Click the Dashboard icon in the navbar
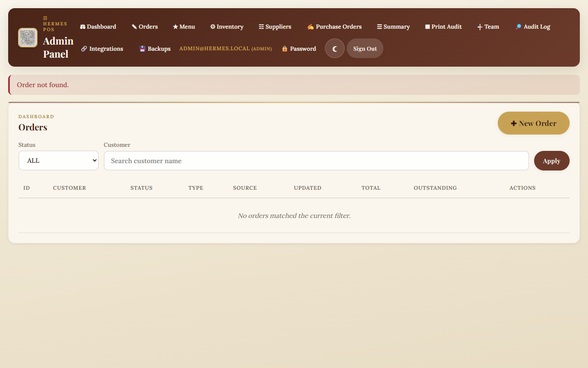 [x=82, y=27]
